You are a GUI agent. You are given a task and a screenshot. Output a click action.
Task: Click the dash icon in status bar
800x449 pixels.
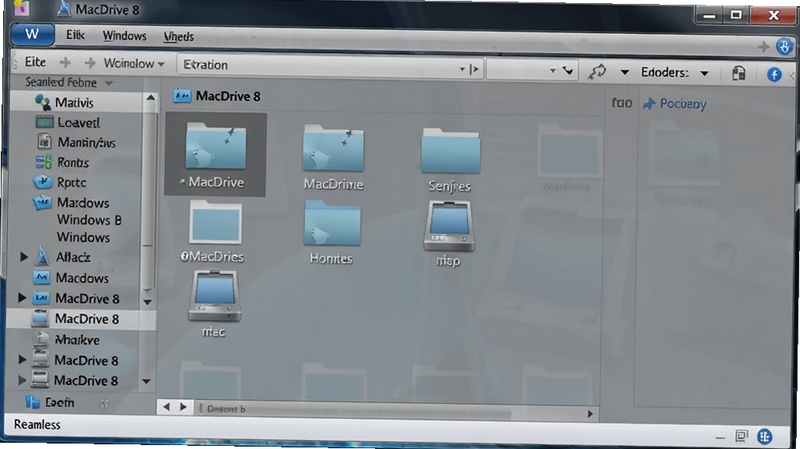(720, 437)
